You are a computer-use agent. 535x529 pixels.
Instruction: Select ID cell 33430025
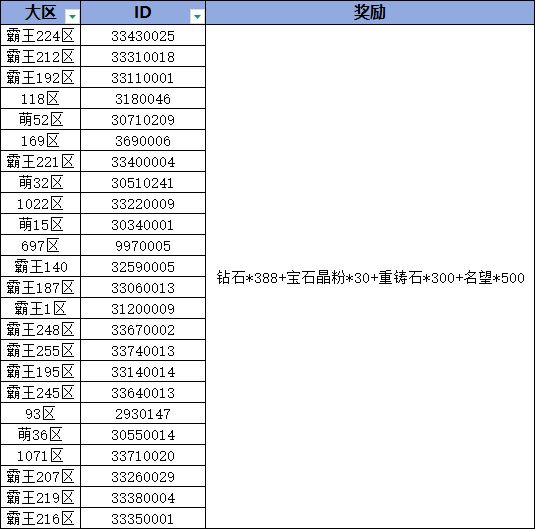point(143,35)
